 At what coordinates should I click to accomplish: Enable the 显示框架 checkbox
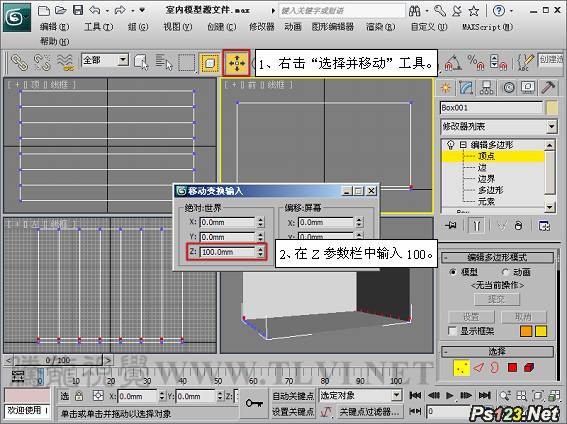[x=452, y=331]
